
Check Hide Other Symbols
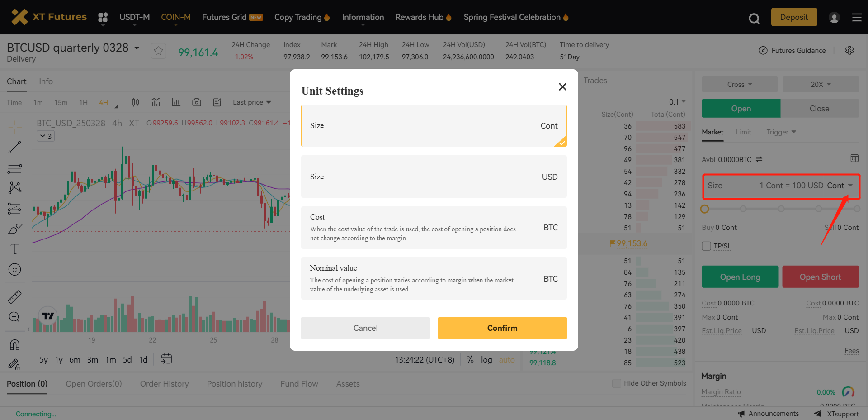click(616, 383)
